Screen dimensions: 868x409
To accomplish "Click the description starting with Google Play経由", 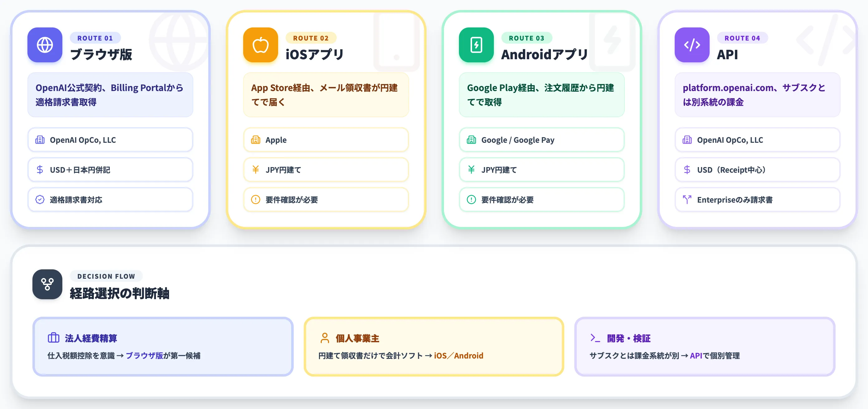I will click(541, 95).
